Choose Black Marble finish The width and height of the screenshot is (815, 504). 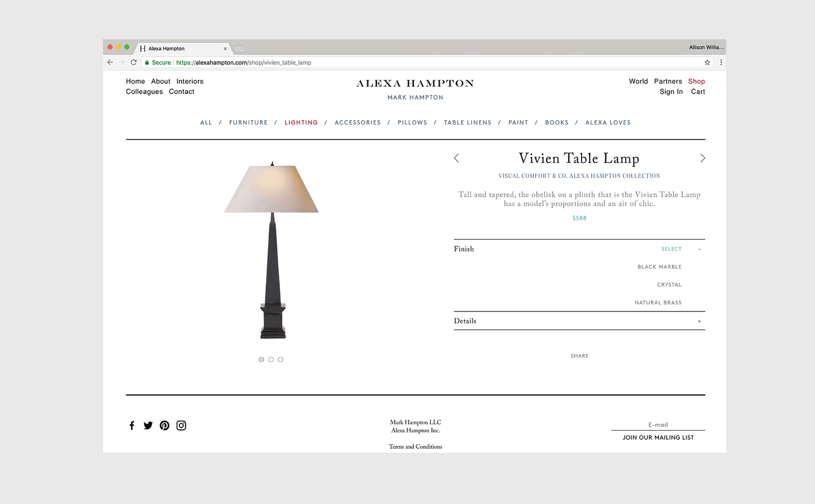pos(660,267)
